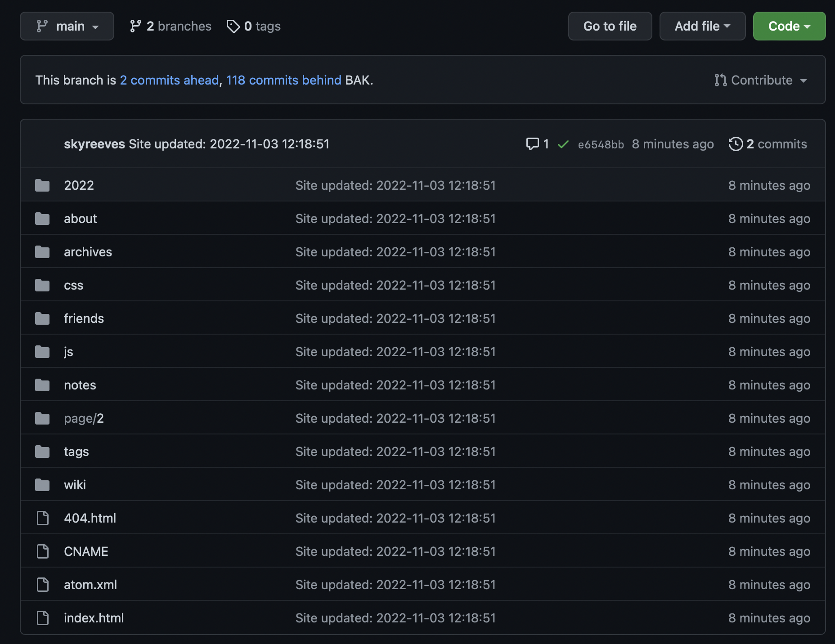Image resolution: width=835 pixels, height=644 pixels.
Task: Click the archives folder icon
Action: point(42,252)
